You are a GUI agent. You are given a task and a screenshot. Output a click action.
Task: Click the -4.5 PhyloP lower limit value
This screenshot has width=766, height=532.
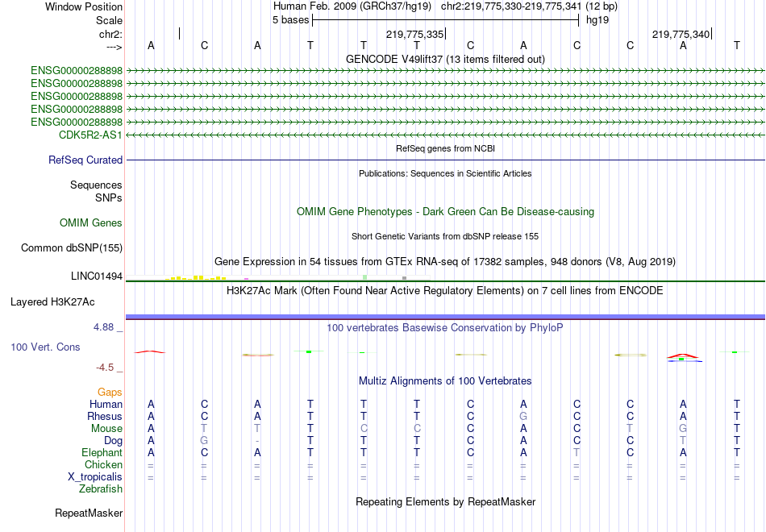[105, 368]
